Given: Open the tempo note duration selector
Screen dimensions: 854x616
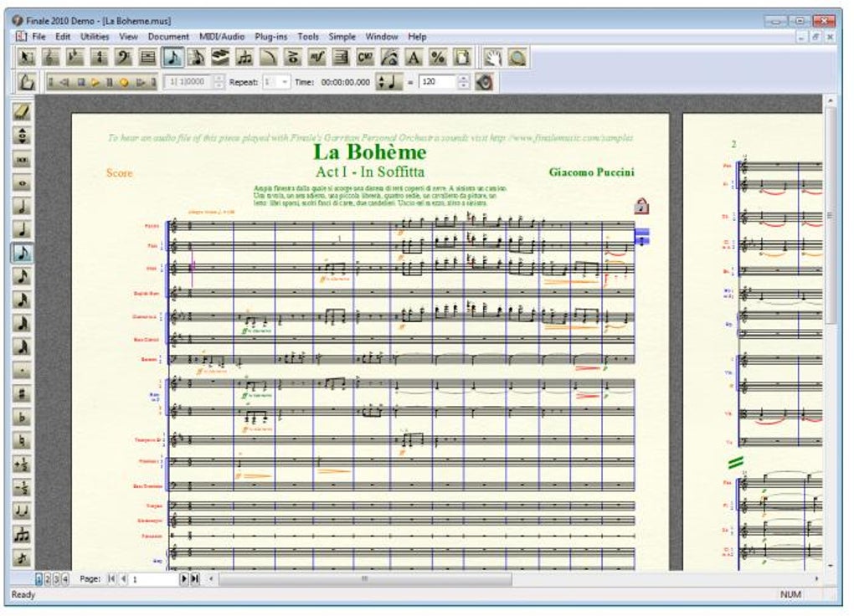Looking at the screenshot, I should (x=389, y=82).
